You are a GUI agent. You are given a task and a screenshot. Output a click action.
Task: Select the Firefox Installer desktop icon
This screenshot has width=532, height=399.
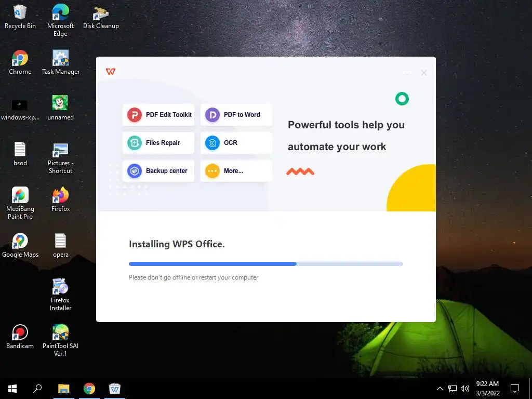coord(60,295)
